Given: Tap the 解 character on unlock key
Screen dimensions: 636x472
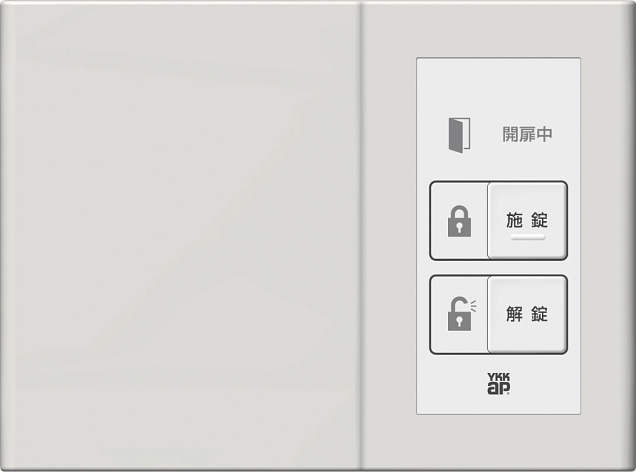Looking at the screenshot, I should point(514,314).
